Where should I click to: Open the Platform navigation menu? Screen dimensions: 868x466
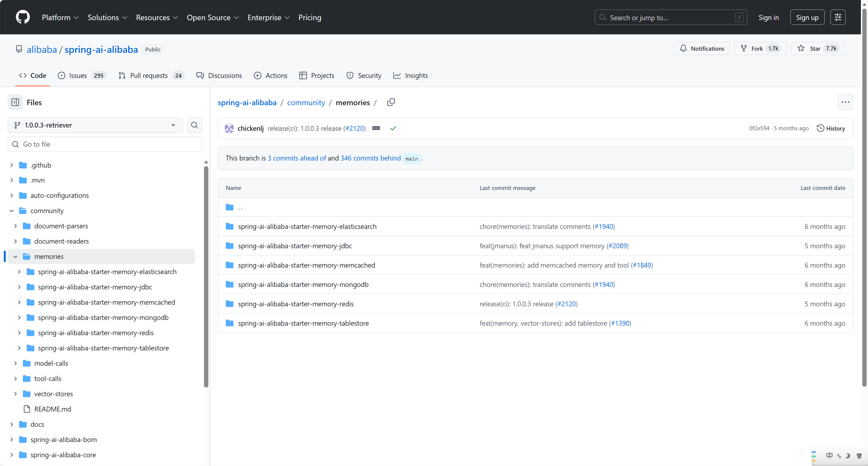(x=60, y=17)
